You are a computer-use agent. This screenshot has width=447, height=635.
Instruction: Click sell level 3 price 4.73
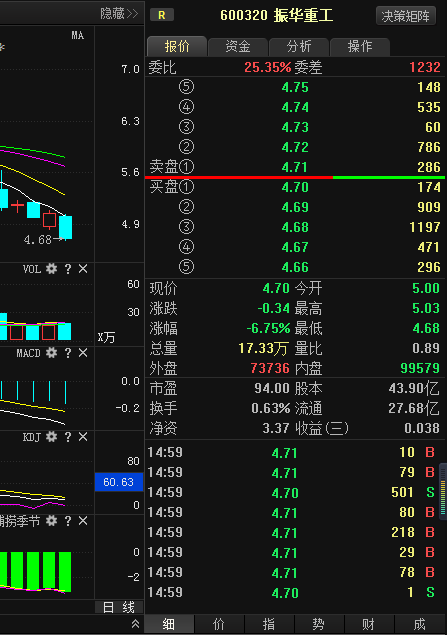tap(295, 127)
